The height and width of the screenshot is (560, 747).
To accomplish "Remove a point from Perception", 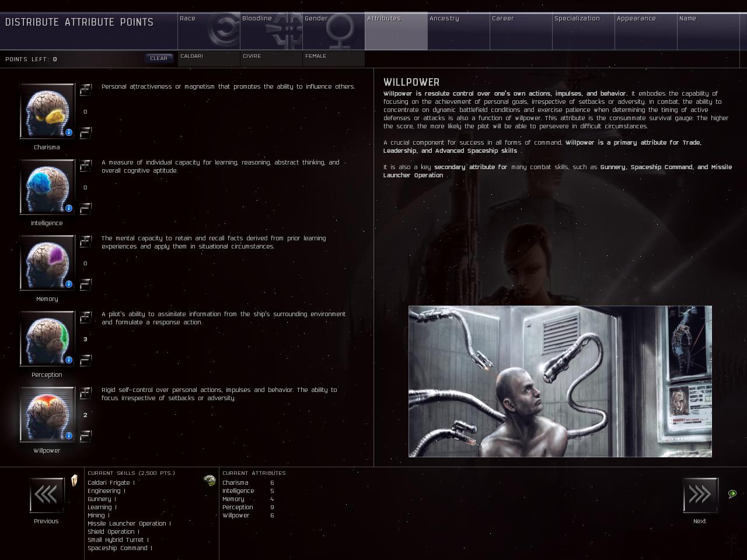I will [x=86, y=360].
